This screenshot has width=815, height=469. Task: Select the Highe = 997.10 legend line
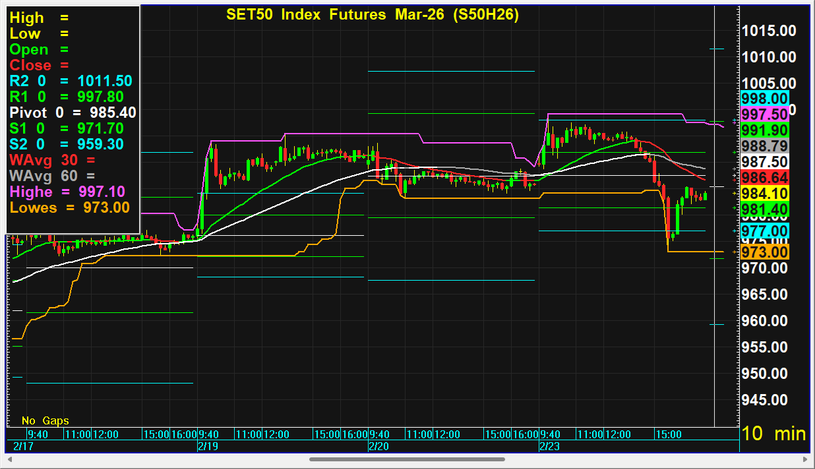click(68, 191)
